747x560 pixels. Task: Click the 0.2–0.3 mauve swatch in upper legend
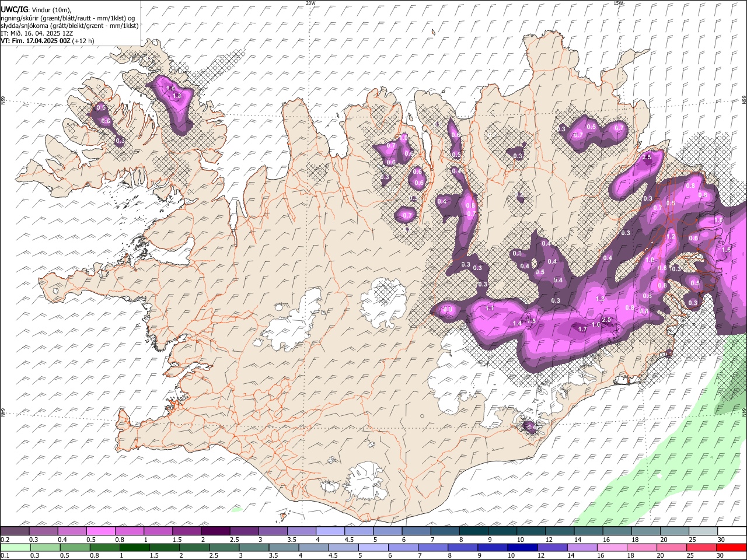coord(15,531)
